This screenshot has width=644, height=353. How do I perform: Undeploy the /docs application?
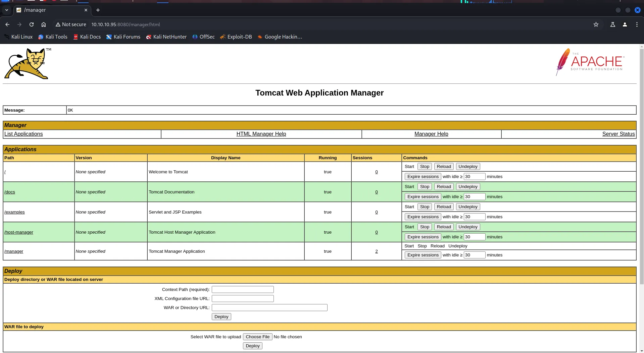coord(468,187)
